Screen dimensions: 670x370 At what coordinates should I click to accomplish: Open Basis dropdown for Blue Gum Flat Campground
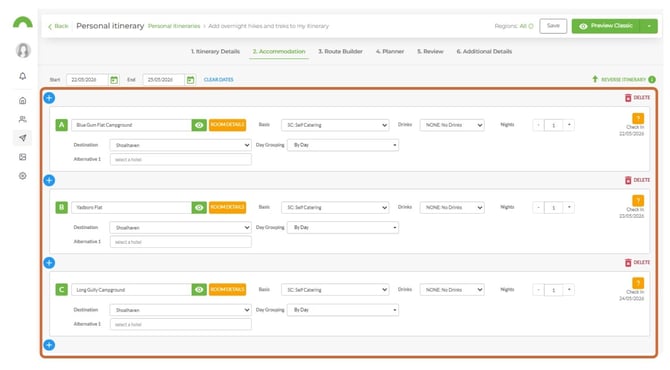point(335,125)
